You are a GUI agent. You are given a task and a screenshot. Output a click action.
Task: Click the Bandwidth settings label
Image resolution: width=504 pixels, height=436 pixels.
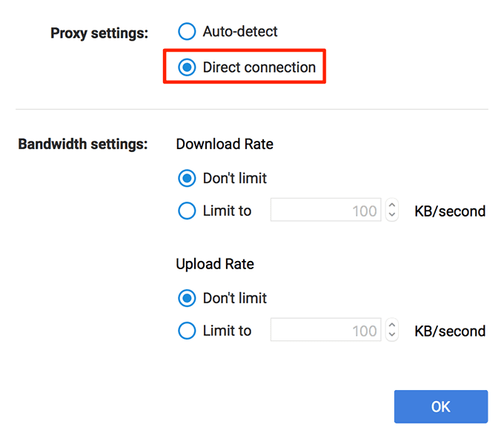coord(83,144)
